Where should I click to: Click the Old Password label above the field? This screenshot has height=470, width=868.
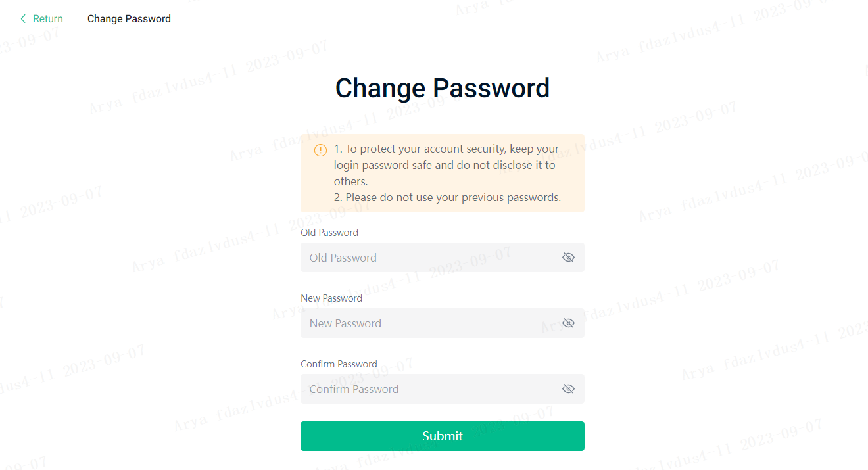pyautogui.click(x=329, y=233)
